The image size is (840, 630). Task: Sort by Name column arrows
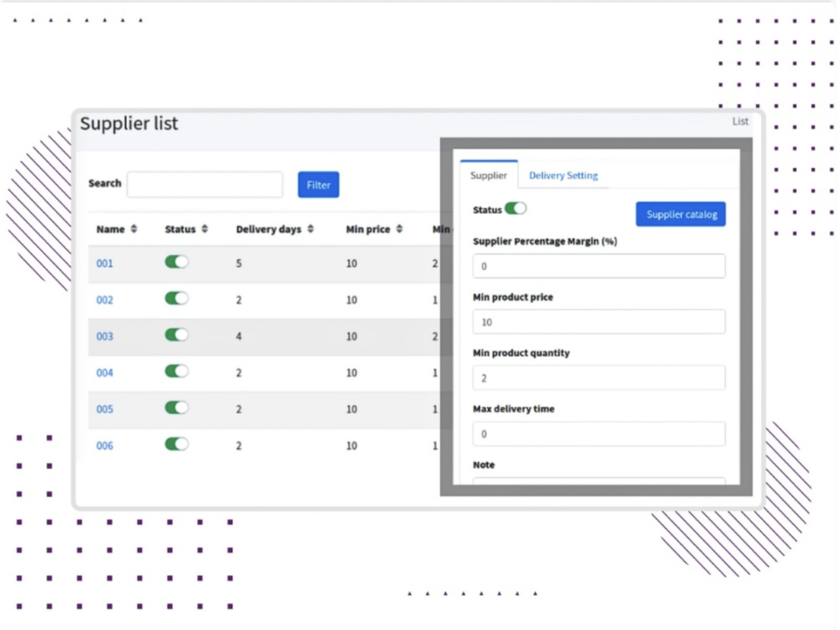click(x=134, y=229)
